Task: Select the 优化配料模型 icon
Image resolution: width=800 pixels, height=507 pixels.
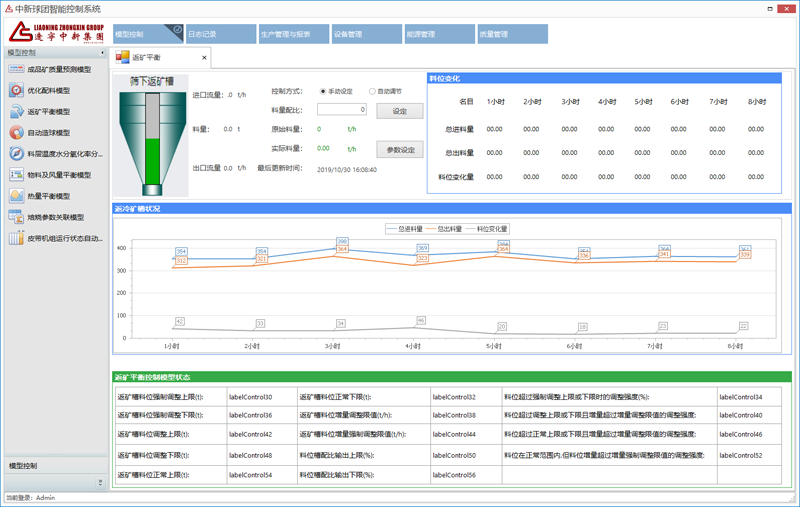Action: click(16, 90)
